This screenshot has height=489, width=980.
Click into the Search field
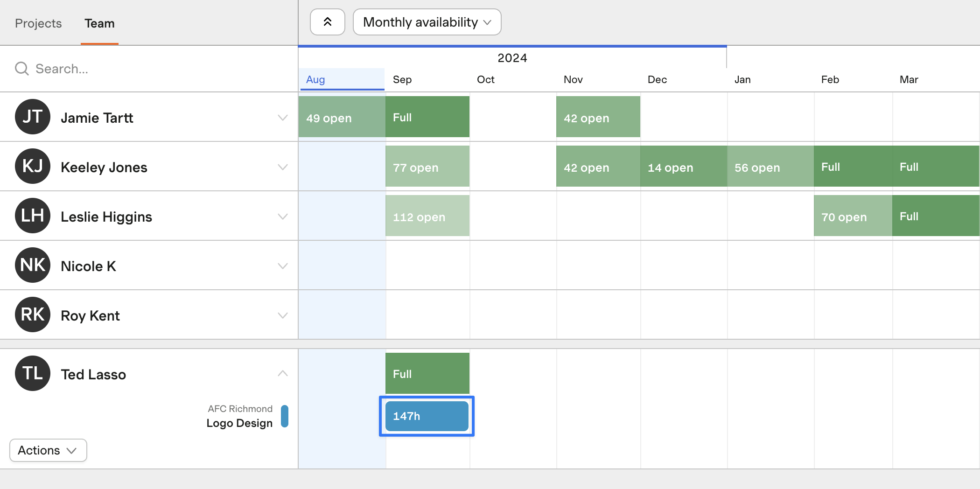click(x=149, y=69)
